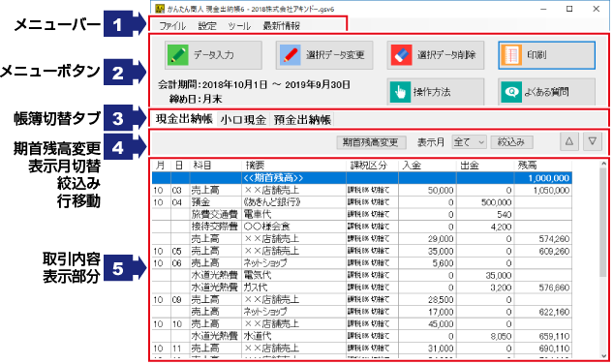Click the vertical scrollbar down arrow
The width and height of the screenshot is (613, 364).
[x=603, y=355]
